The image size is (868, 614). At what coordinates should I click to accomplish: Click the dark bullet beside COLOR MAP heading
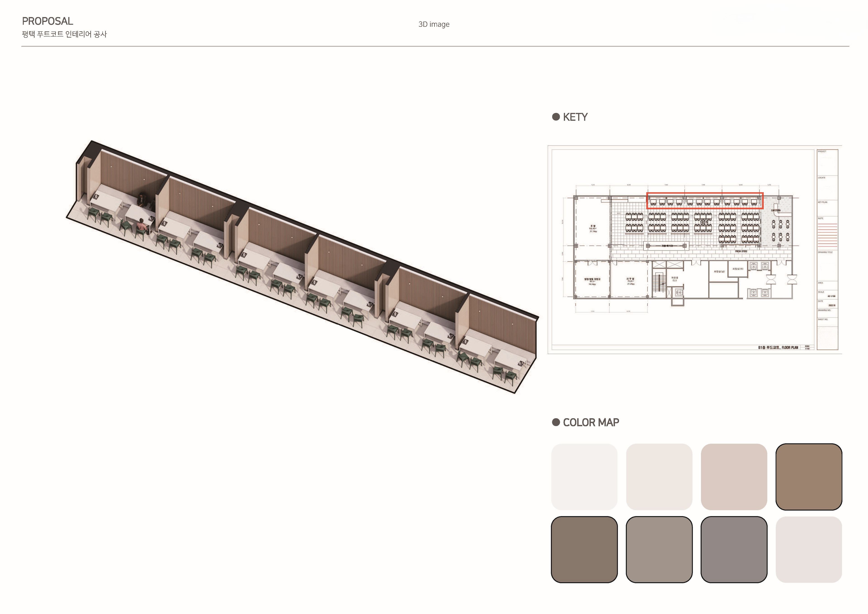[x=556, y=422]
